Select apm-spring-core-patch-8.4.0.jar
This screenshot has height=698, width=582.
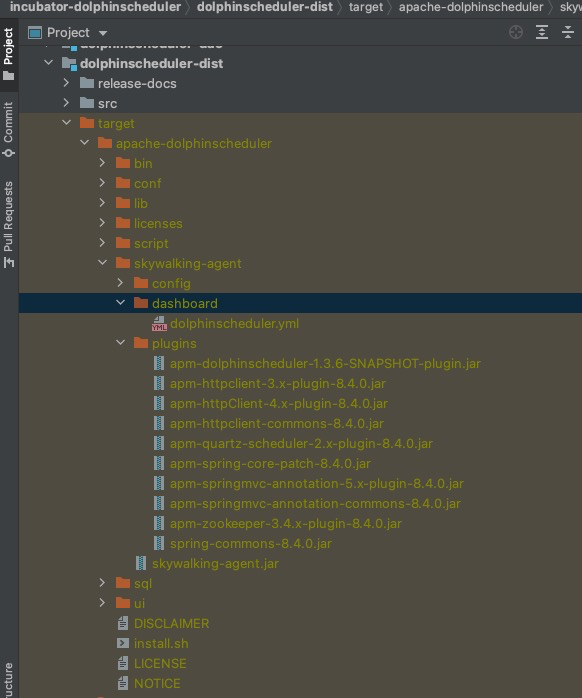click(x=270, y=464)
